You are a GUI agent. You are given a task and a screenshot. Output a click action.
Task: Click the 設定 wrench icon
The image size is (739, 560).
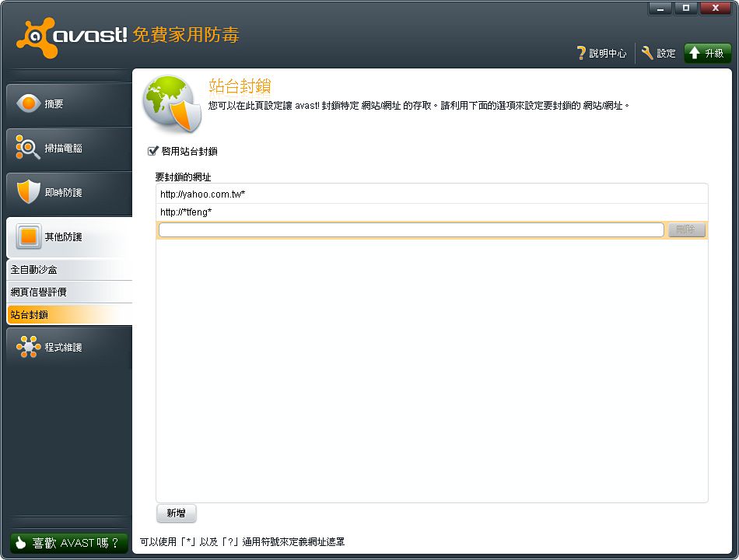(x=647, y=53)
